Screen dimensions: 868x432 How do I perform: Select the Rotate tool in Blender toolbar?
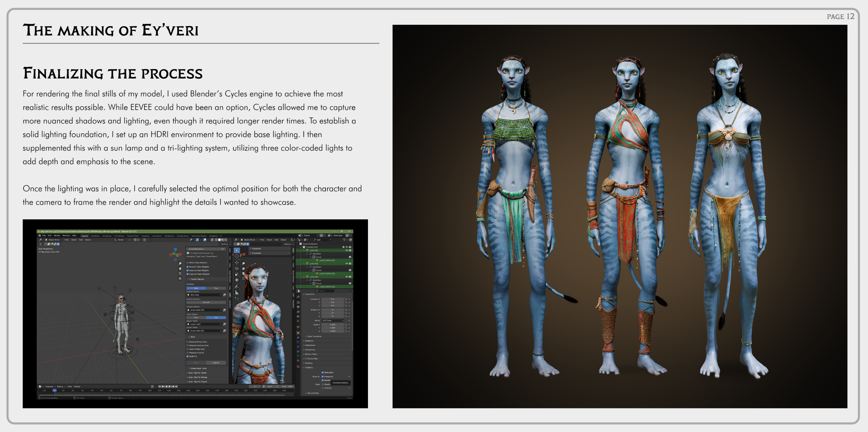point(237,269)
